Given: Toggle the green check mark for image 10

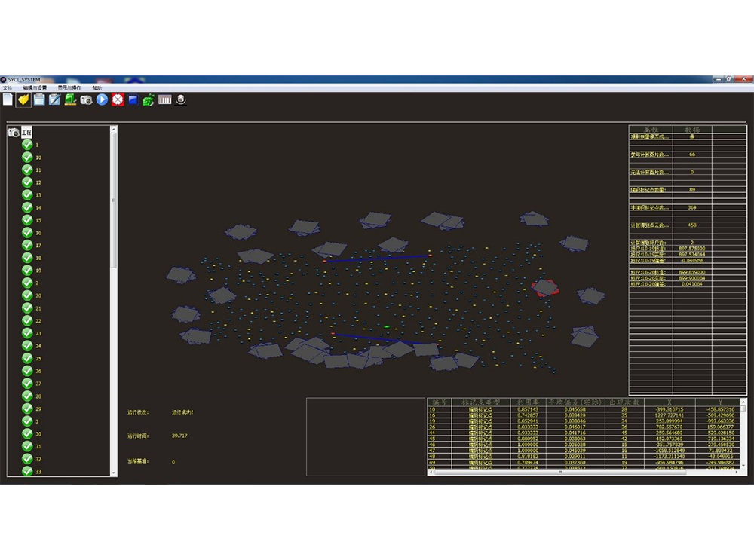Looking at the screenshot, I should click(27, 158).
